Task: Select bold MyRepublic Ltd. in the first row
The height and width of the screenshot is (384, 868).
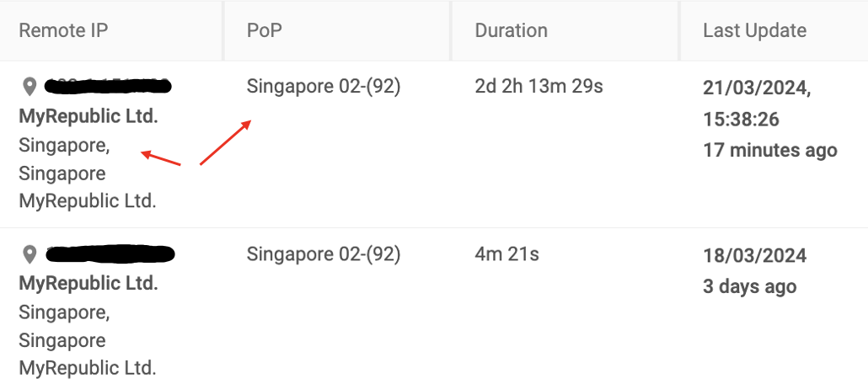Action: click(88, 117)
